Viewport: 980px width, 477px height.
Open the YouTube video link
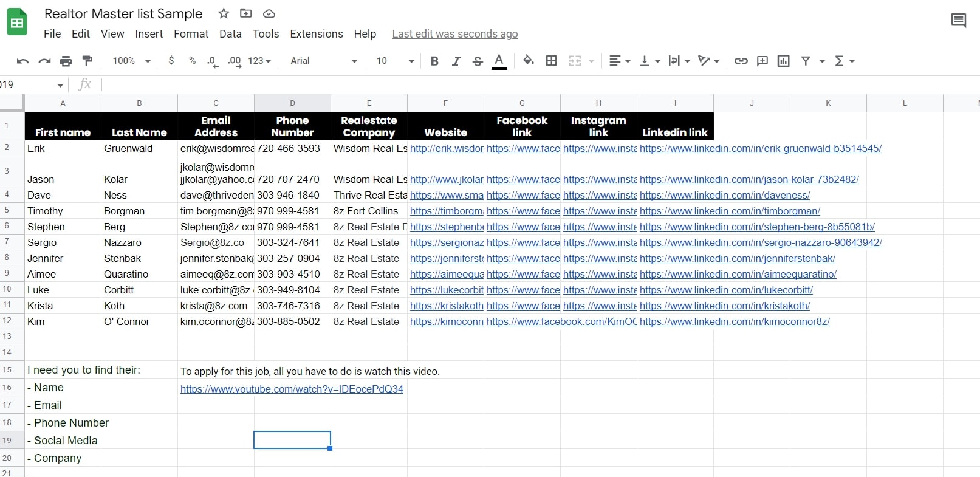292,389
